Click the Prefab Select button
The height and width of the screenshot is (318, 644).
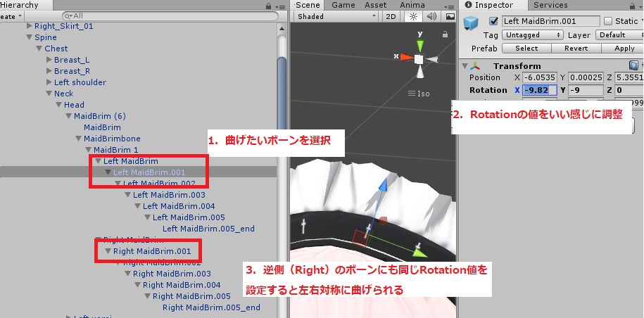pyautogui.click(x=526, y=49)
